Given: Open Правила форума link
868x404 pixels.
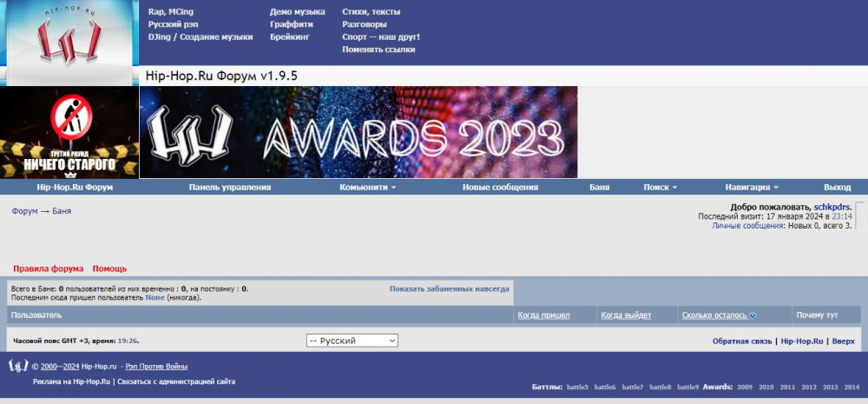Looking at the screenshot, I should 48,268.
